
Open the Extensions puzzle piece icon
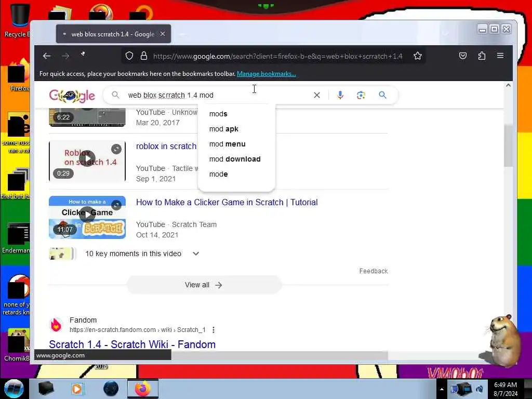pos(482,56)
